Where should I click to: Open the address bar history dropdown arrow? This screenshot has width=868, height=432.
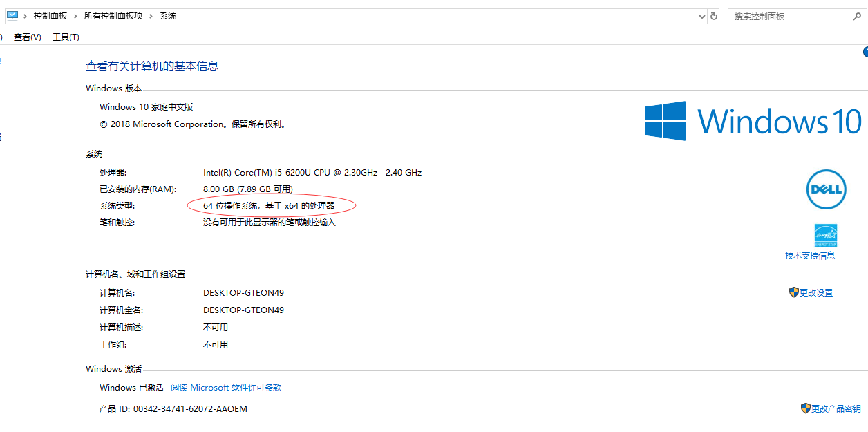pos(701,16)
